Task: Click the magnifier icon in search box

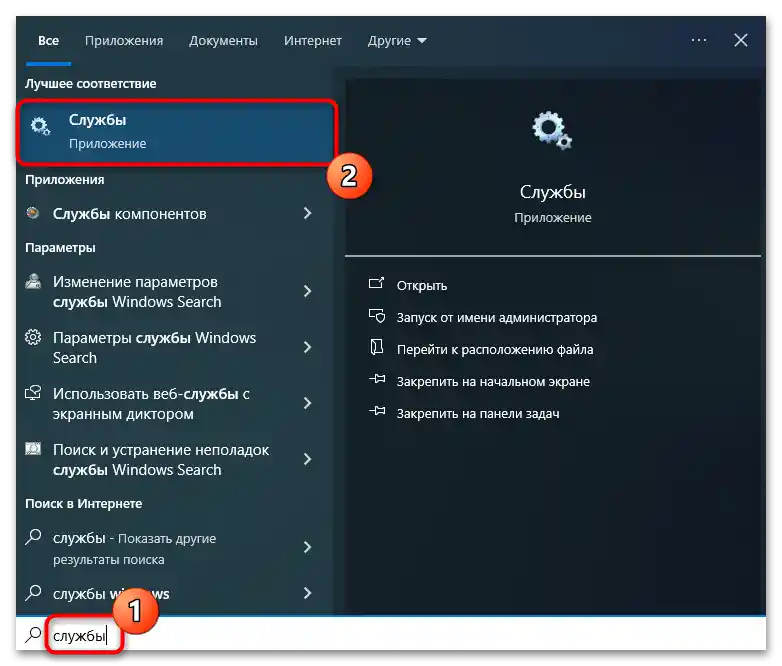Action: tap(33, 635)
